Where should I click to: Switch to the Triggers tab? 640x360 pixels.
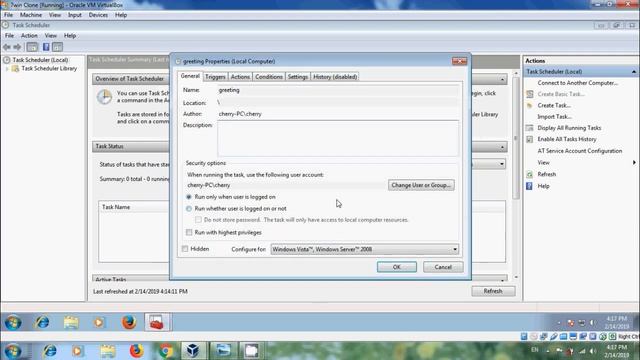pos(215,77)
